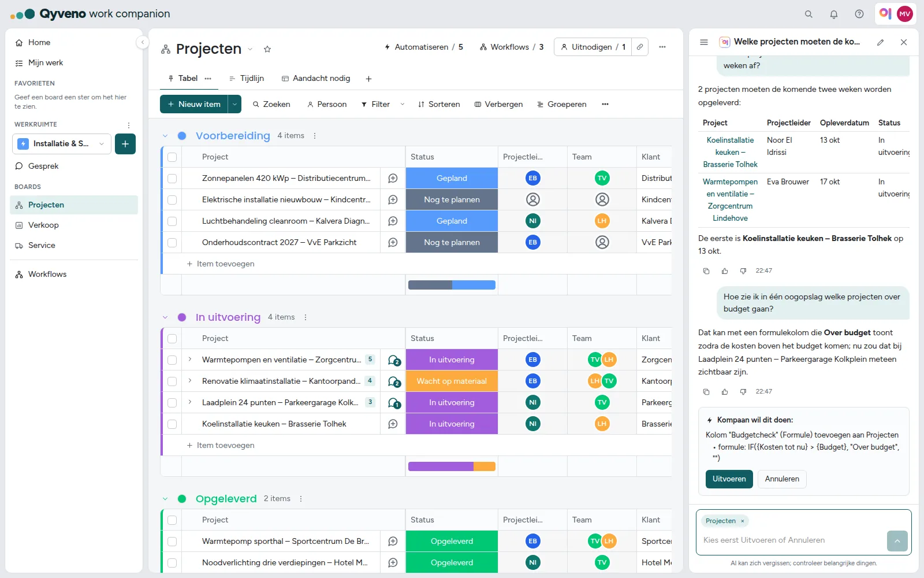Open the search icon in top bar
The width and height of the screenshot is (924, 578).
(x=808, y=14)
